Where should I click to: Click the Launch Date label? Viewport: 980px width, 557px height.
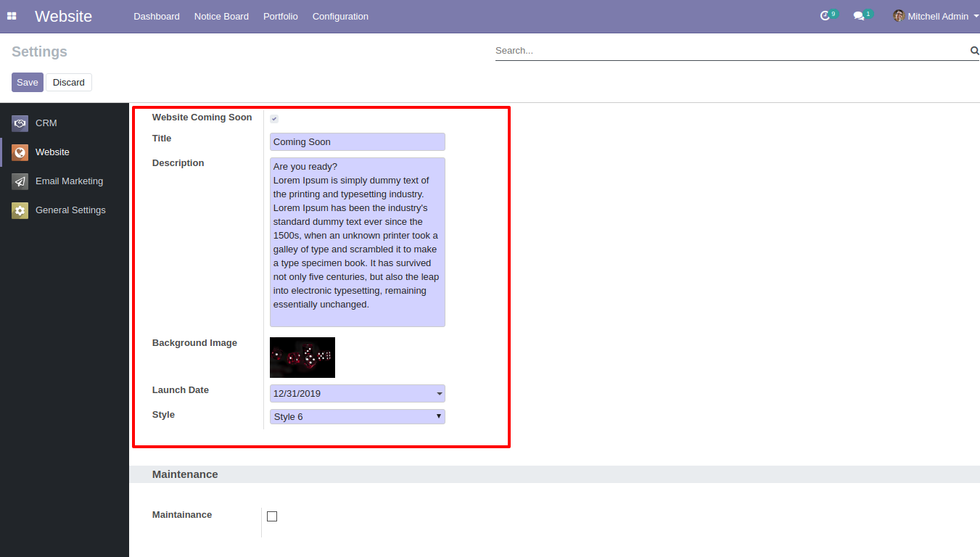pos(181,390)
